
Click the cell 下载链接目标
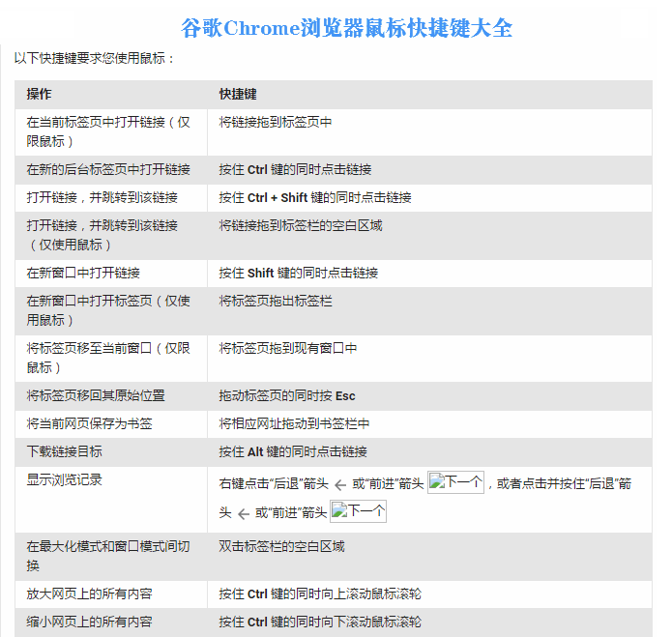(x=111, y=451)
